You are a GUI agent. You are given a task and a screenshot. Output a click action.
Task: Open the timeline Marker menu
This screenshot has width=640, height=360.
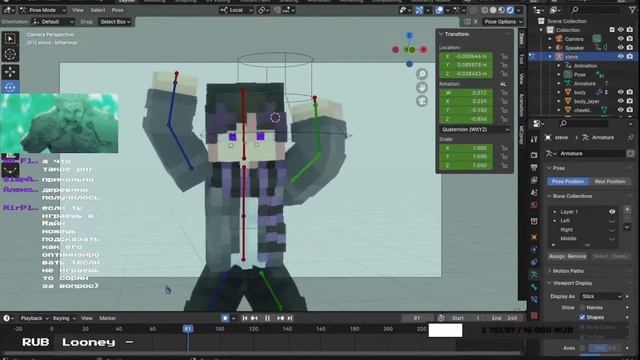pyautogui.click(x=107, y=318)
